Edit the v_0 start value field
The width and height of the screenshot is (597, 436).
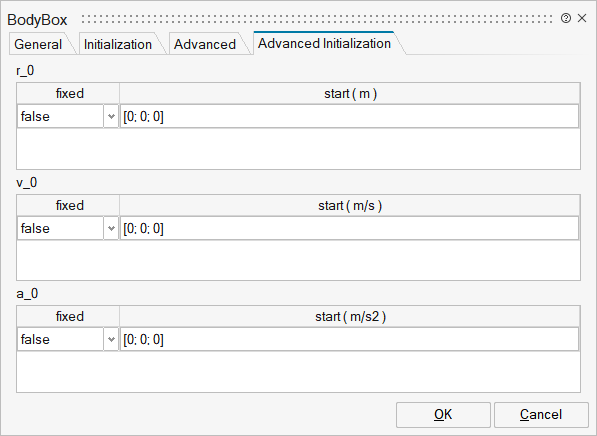(350, 228)
